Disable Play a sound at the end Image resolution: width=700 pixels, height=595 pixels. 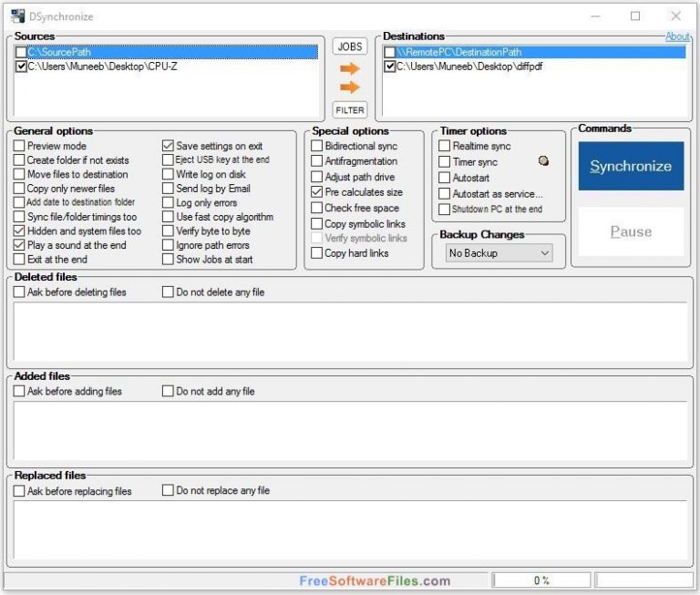click(x=19, y=245)
